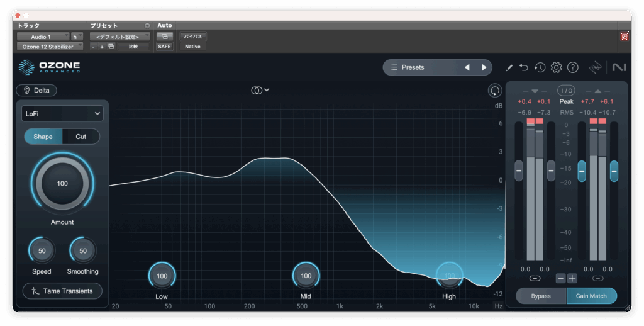The image size is (644, 326).
Task: Click the undo arrow icon
Action: [x=524, y=67]
